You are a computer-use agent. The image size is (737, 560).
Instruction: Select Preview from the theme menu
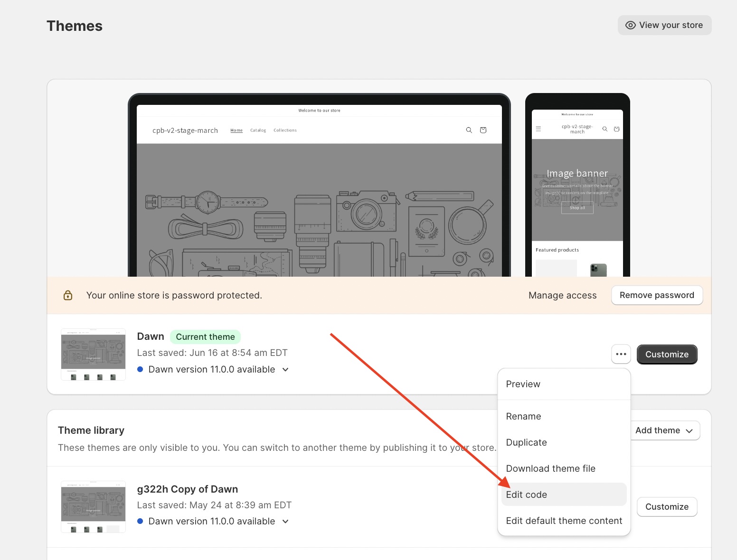point(564,384)
